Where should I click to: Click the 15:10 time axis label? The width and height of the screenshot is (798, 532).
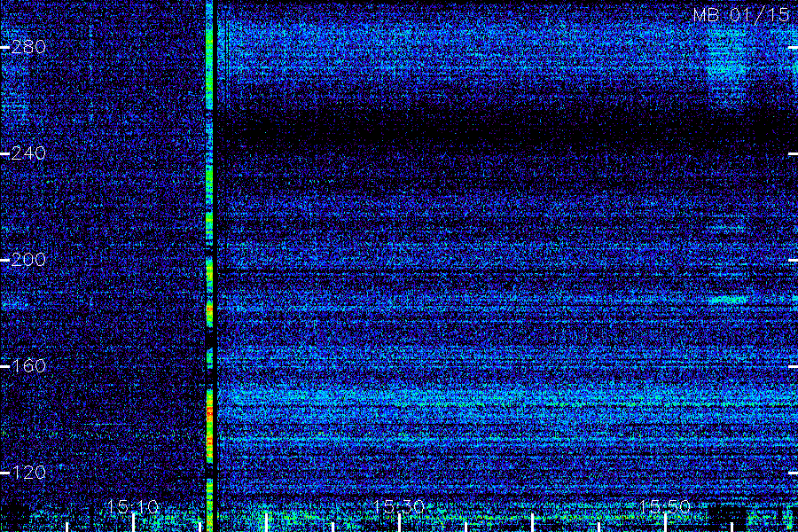[x=132, y=506]
